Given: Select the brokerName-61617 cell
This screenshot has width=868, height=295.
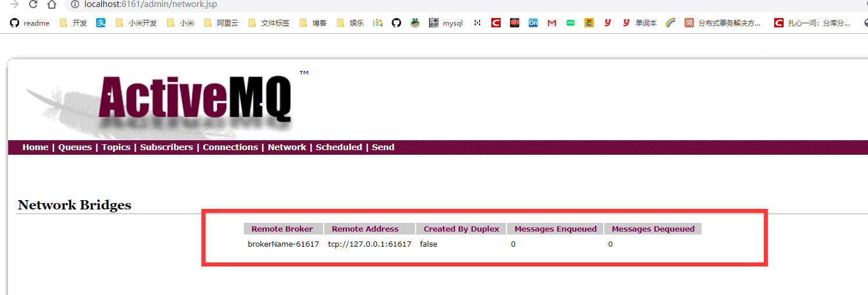Looking at the screenshot, I should click(284, 244).
